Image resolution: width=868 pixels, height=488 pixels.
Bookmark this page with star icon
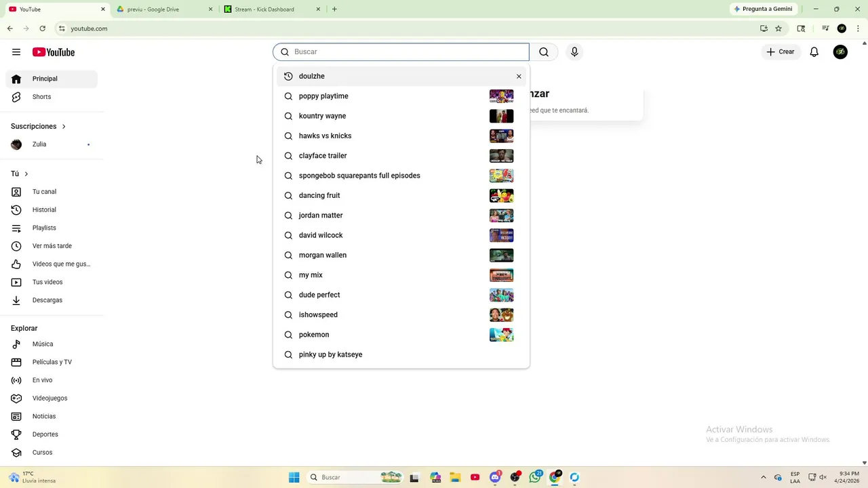click(x=778, y=28)
